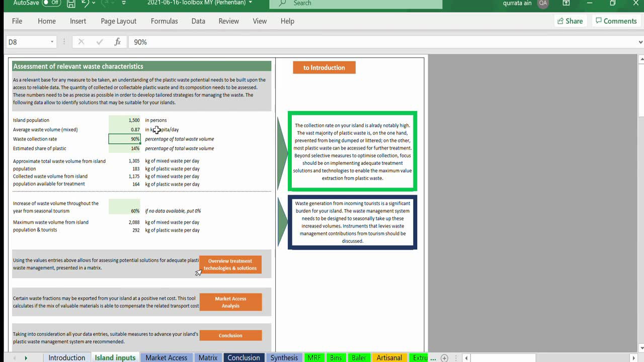Click the QA account avatar

(x=543, y=3)
